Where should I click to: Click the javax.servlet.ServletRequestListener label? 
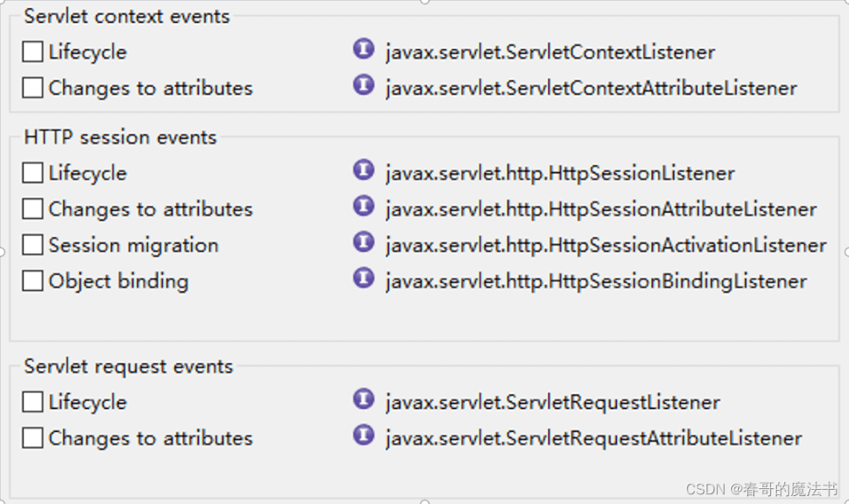(553, 403)
